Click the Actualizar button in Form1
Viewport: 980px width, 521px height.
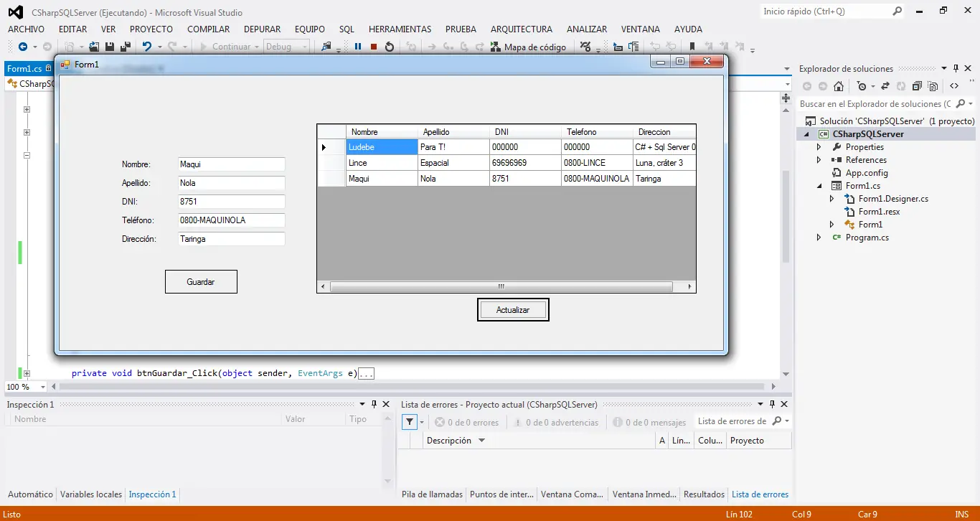point(513,310)
